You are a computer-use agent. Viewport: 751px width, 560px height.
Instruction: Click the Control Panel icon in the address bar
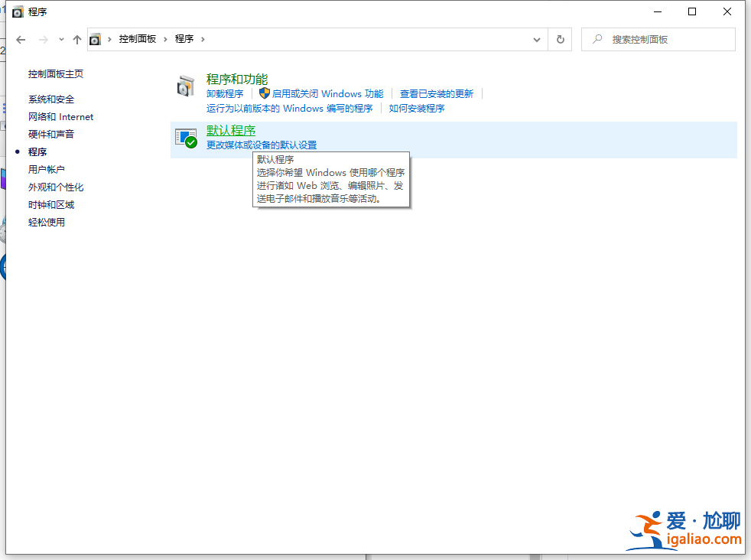95,39
